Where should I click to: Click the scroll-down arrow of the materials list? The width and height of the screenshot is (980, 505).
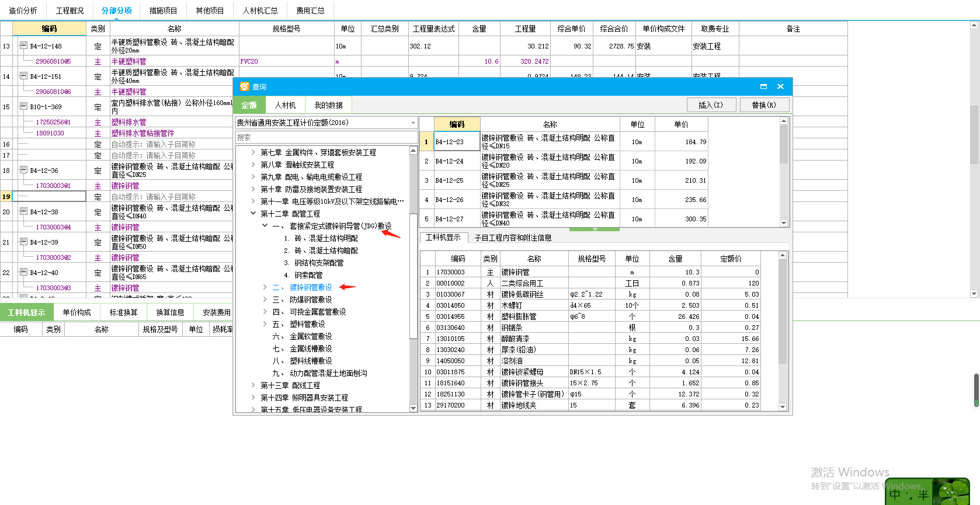(x=783, y=406)
